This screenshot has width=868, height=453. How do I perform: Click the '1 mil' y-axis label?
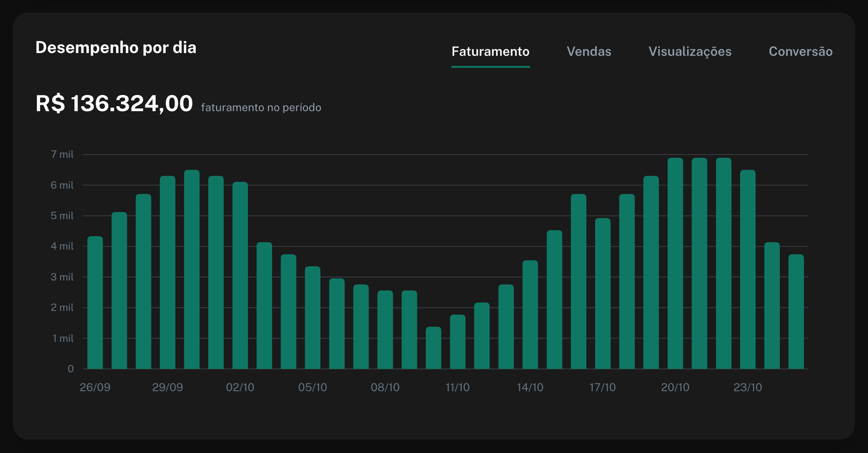(x=63, y=338)
